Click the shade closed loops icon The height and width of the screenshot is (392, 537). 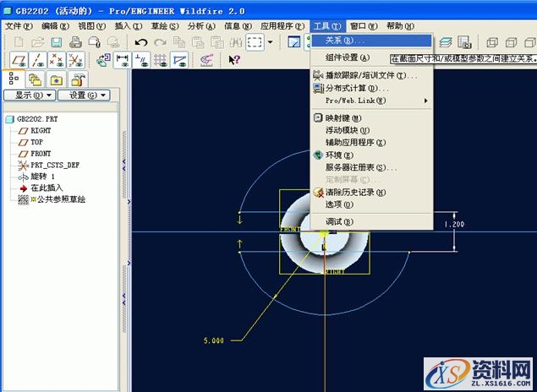click(206, 60)
